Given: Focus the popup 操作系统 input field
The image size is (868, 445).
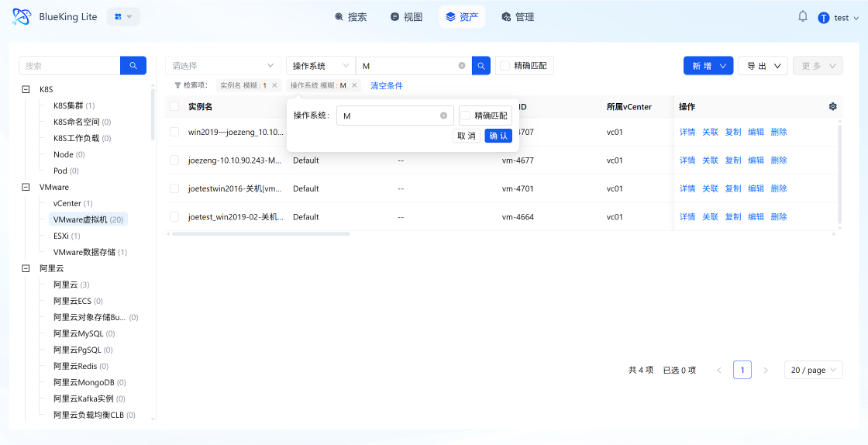Looking at the screenshot, I should [395, 116].
